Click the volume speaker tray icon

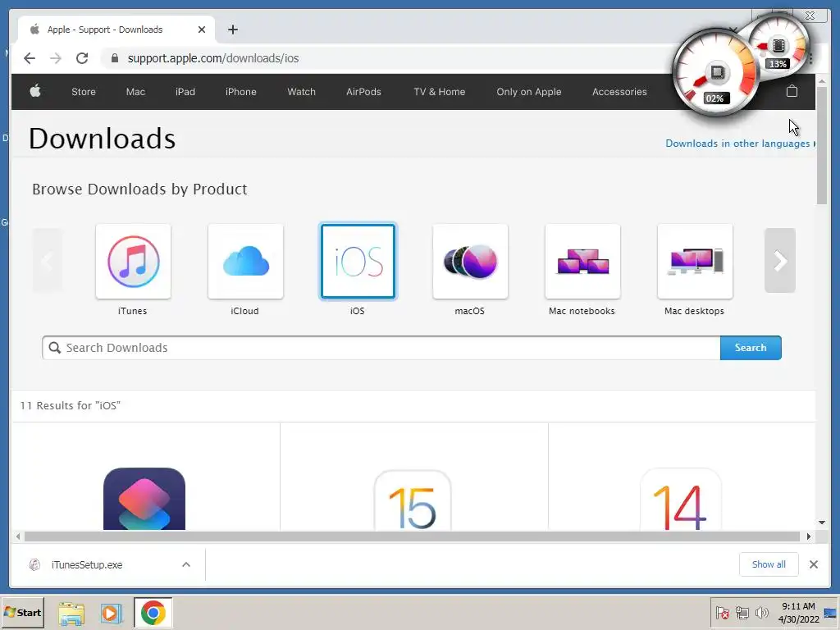pos(761,612)
